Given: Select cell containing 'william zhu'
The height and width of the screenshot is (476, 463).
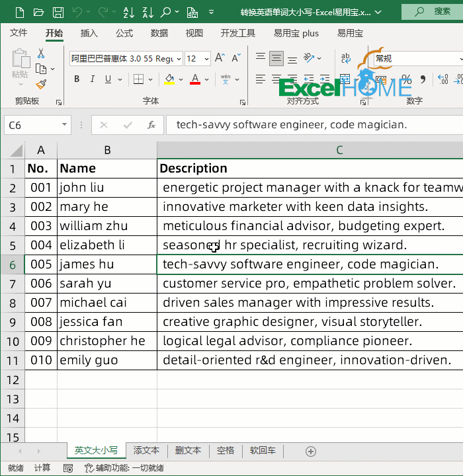Looking at the screenshot, I should [x=107, y=226].
